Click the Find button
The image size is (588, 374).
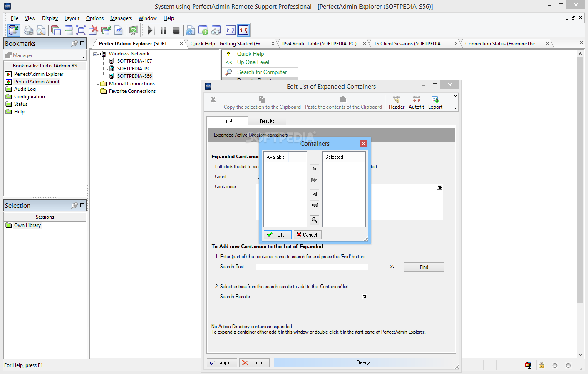point(424,267)
